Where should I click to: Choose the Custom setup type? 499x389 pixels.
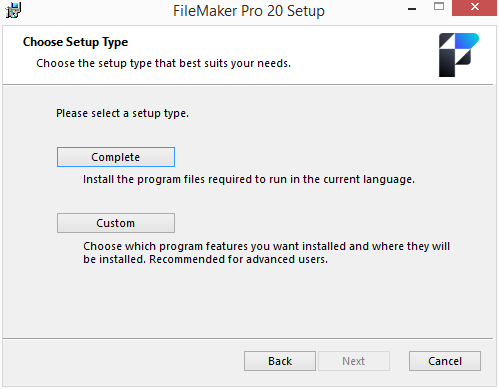pos(116,223)
